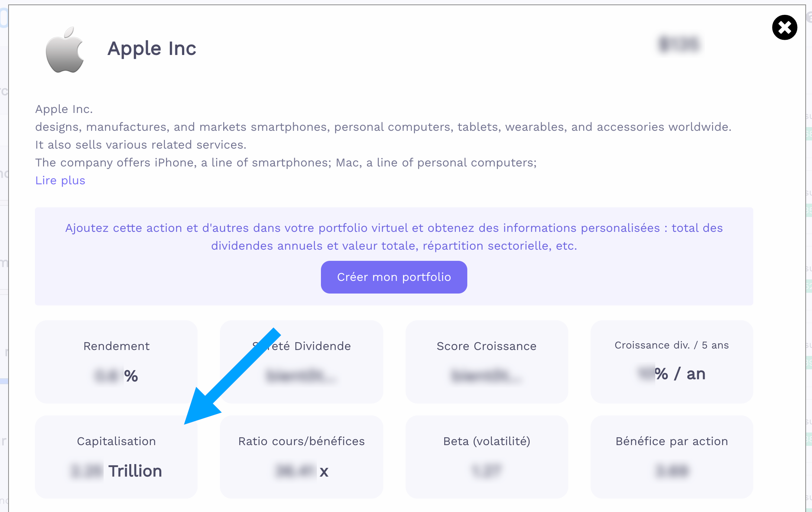The image size is (812, 512).
Task: Click the Ratio cours/bénéfices card
Action: pos(301,457)
